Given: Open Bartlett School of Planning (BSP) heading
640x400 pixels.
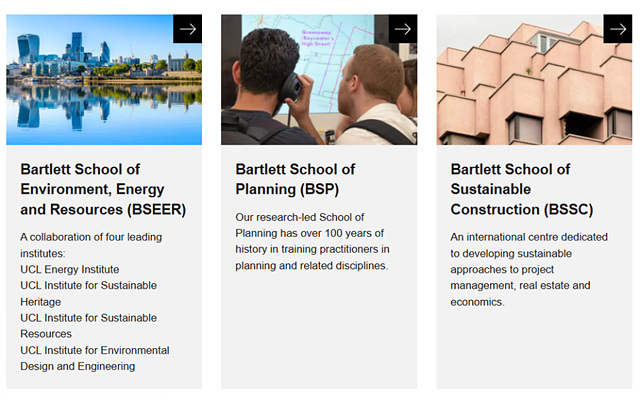Looking at the screenshot, I should click(x=295, y=179).
